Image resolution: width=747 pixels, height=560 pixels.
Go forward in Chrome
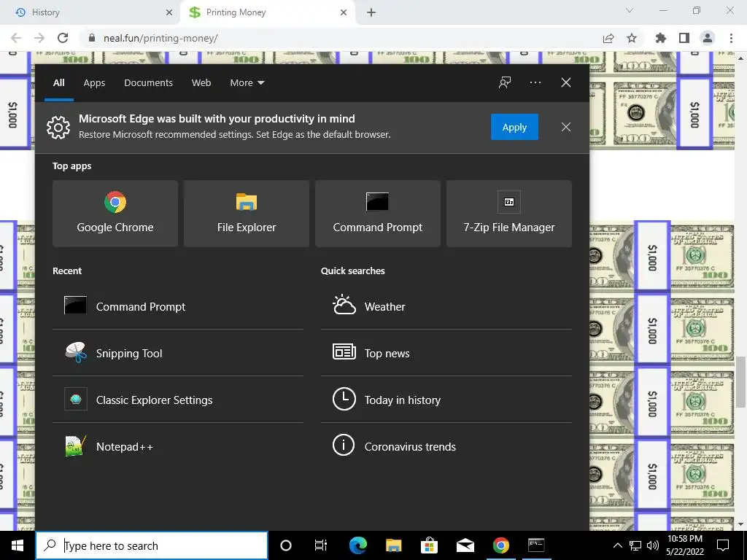tap(39, 38)
